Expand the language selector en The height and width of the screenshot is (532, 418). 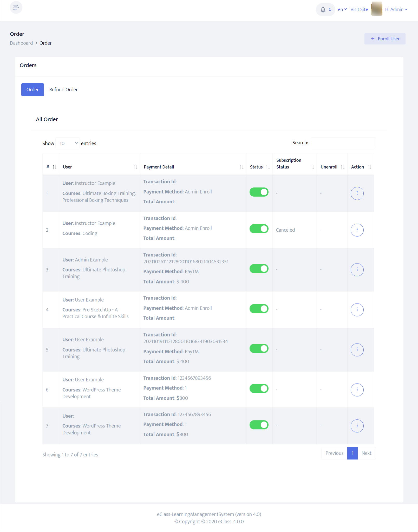(342, 9)
